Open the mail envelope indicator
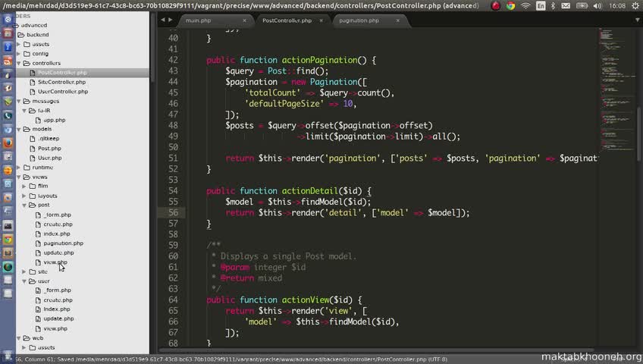This screenshot has height=364, width=643. pyautogui.click(x=566, y=6)
